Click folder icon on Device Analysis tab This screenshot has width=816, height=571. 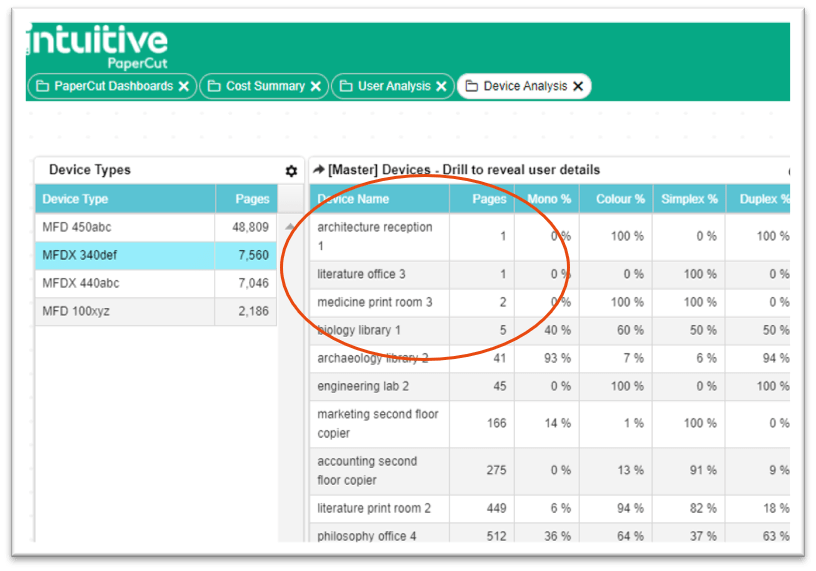point(471,86)
